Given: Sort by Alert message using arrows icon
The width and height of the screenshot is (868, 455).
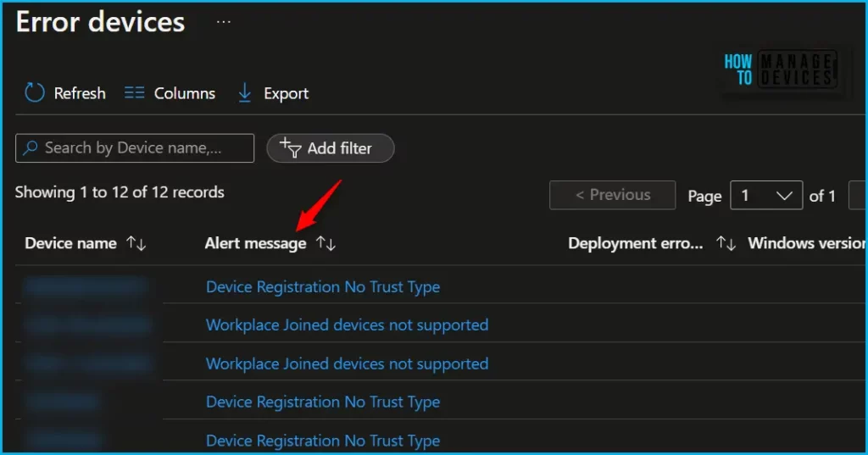Looking at the screenshot, I should click(x=326, y=243).
